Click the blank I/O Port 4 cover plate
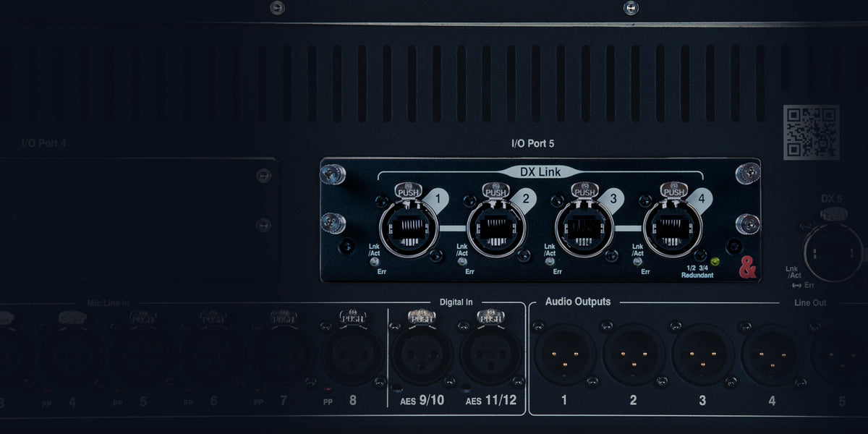The height and width of the screenshot is (434, 868). (x=137, y=221)
